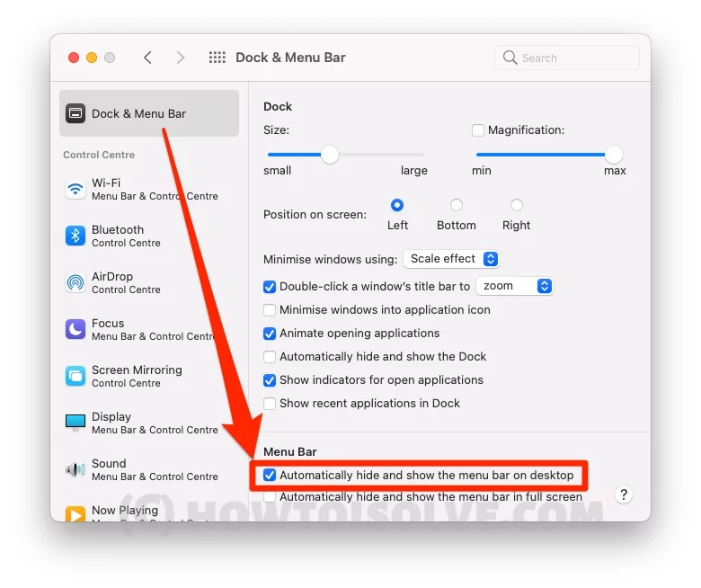Click the search magnifier icon
The image size is (701, 588).
pos(510,58)
